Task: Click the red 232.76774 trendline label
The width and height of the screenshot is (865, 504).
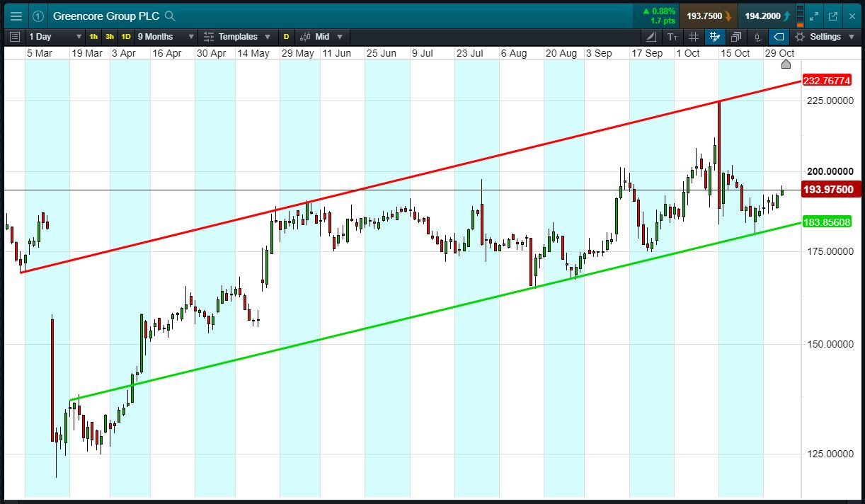Action: pyautogui.click(x=827, y=81)
